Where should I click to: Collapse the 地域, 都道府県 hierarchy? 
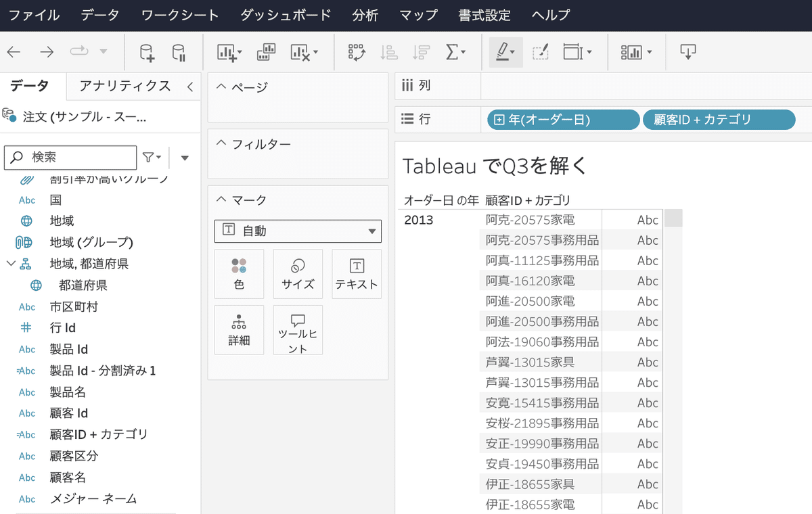coord(11,264)
